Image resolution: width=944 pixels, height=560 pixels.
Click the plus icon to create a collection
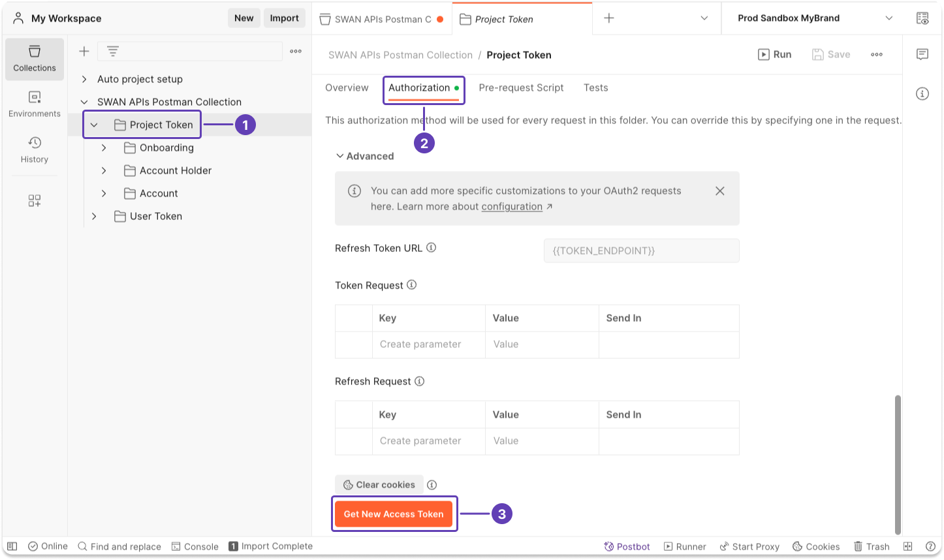coord(84,50)
